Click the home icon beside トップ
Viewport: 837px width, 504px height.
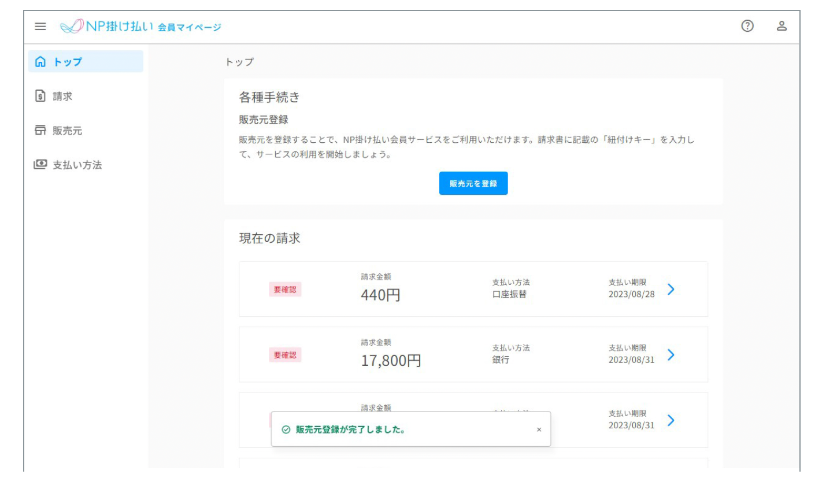pos(40,62)
